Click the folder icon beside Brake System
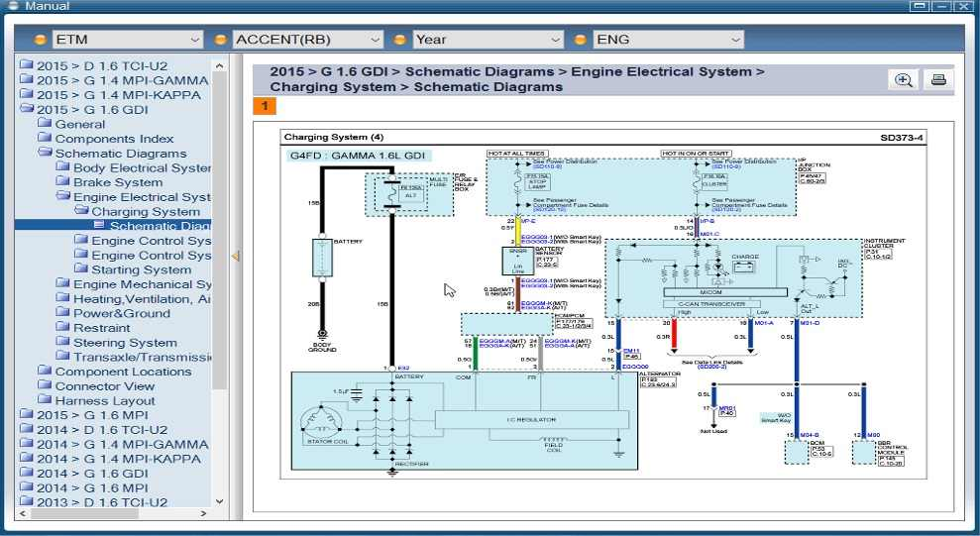 pyautogui.click(x=62, y=182)
